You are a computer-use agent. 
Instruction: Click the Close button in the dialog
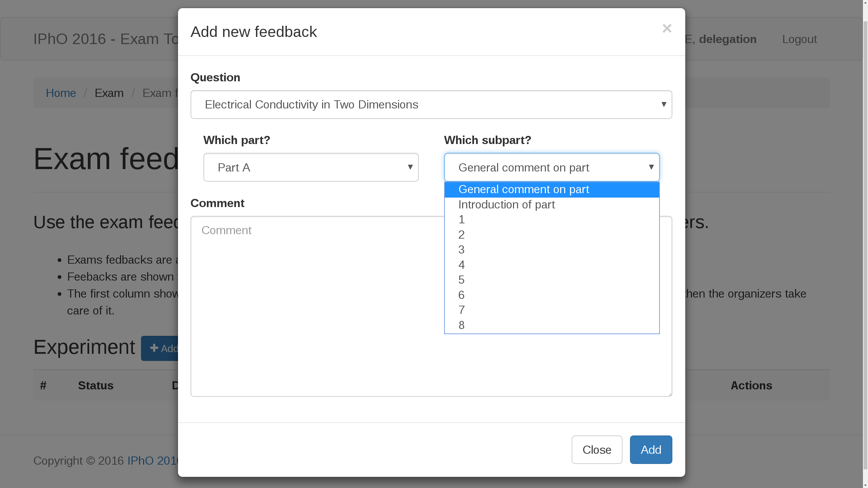click(596, 449)
